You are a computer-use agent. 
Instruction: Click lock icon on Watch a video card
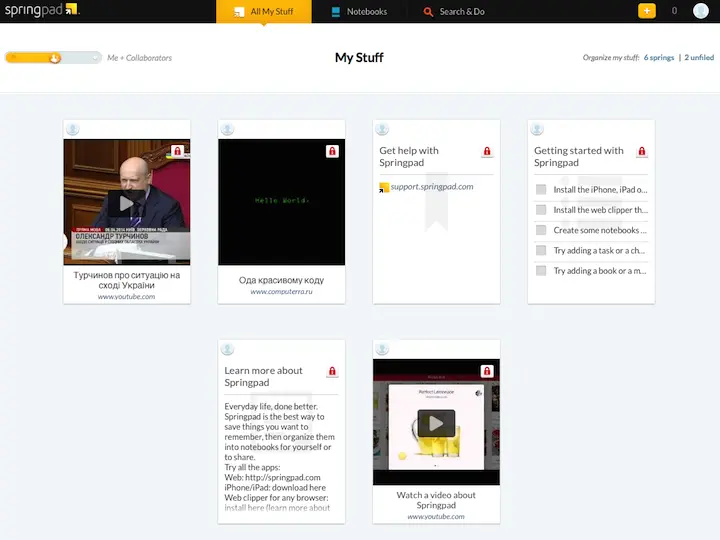coord(487,371)
